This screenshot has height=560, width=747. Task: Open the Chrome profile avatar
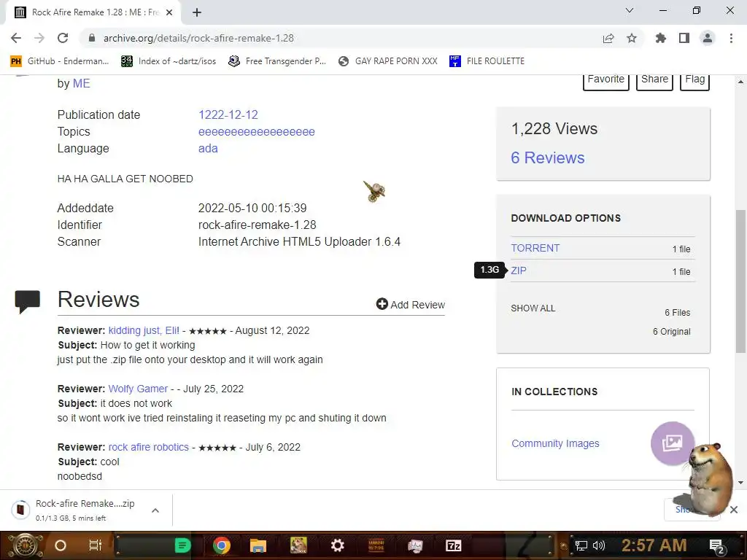(x=708, y=38)
